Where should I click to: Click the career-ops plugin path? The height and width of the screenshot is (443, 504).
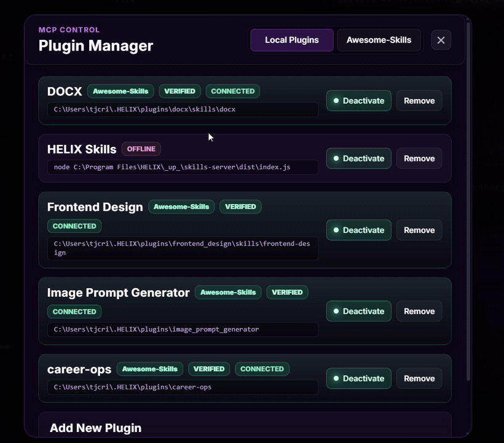(183, 387)
